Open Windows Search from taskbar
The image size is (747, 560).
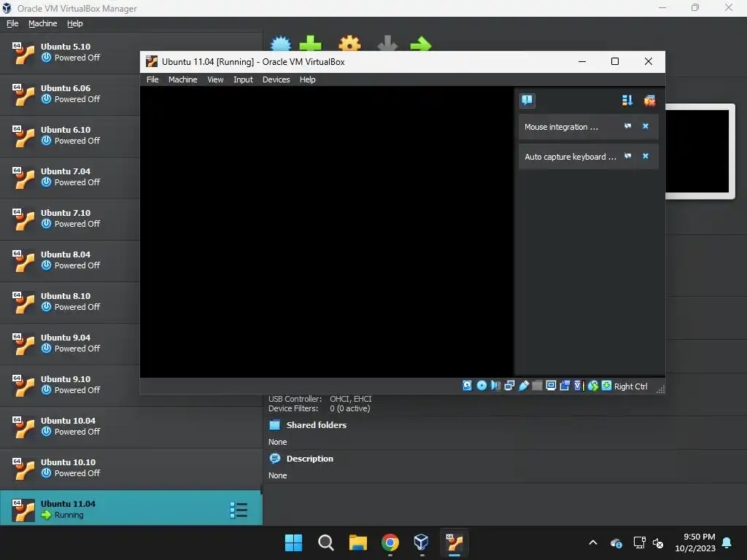coord(326,542)
